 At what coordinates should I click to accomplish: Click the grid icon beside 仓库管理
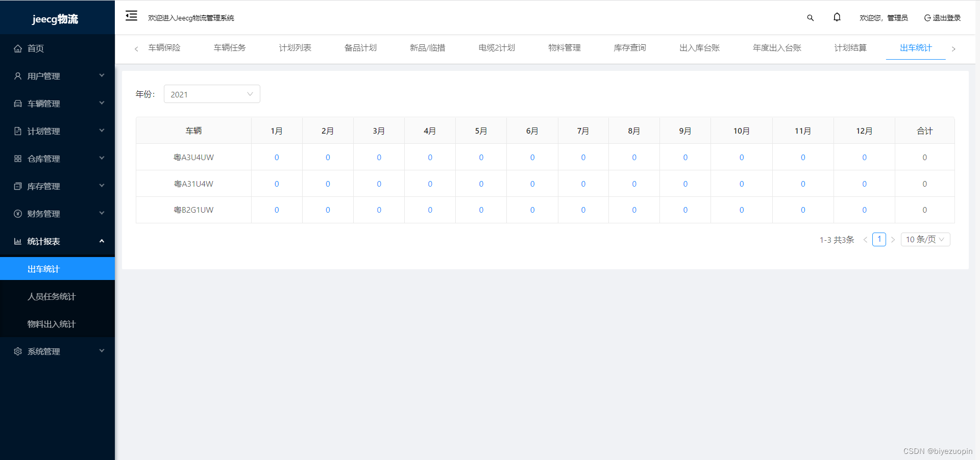coord(18,159)
